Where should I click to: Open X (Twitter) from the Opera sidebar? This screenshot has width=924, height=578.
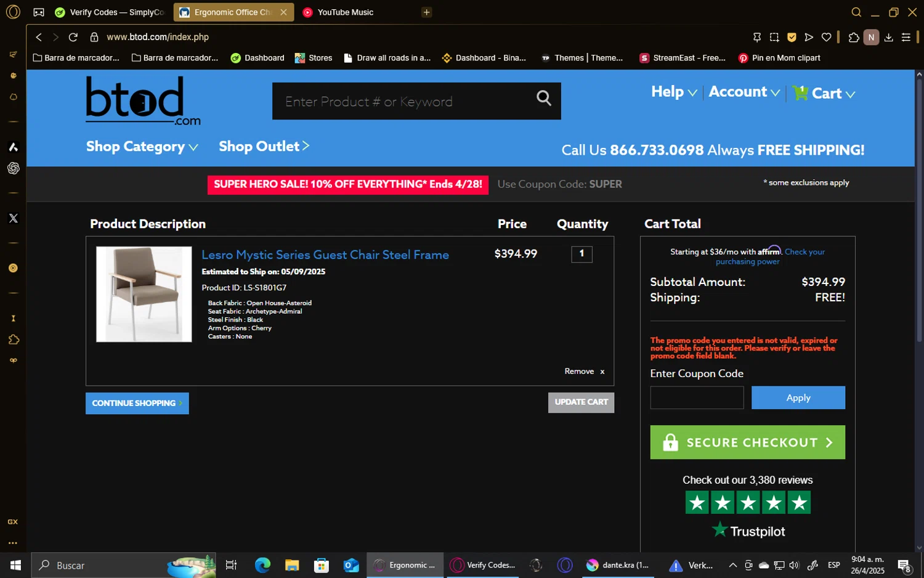(x=13, y=218)
